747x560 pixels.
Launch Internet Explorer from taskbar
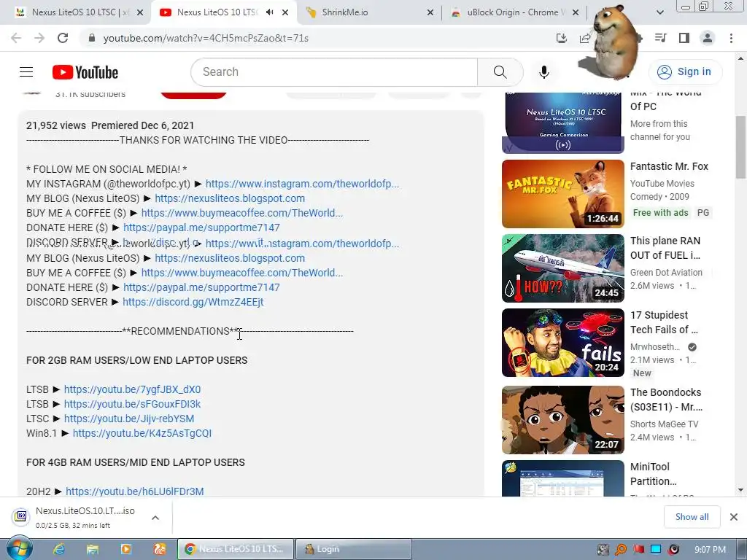click(59, 549)
